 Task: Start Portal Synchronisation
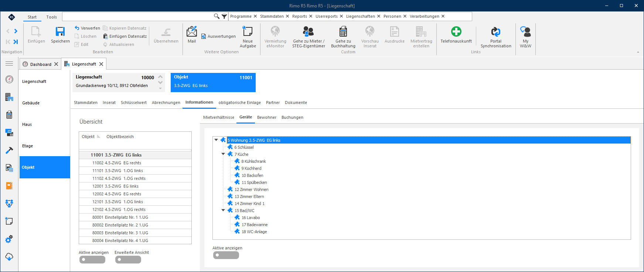click(x=496, y=37)
